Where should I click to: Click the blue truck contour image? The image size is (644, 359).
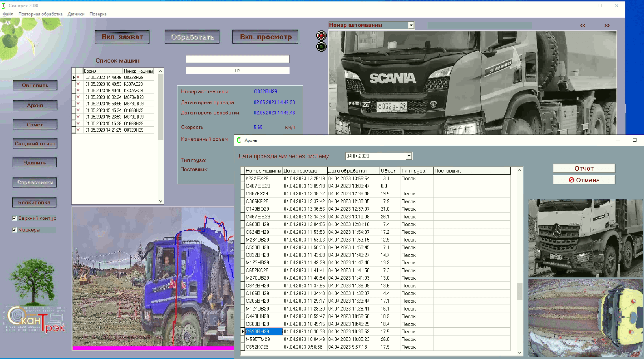153,278
